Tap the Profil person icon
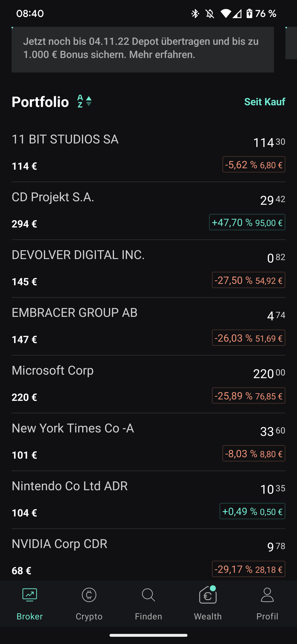297x644 pixels. pyautogui.click(x=267, y=595)
